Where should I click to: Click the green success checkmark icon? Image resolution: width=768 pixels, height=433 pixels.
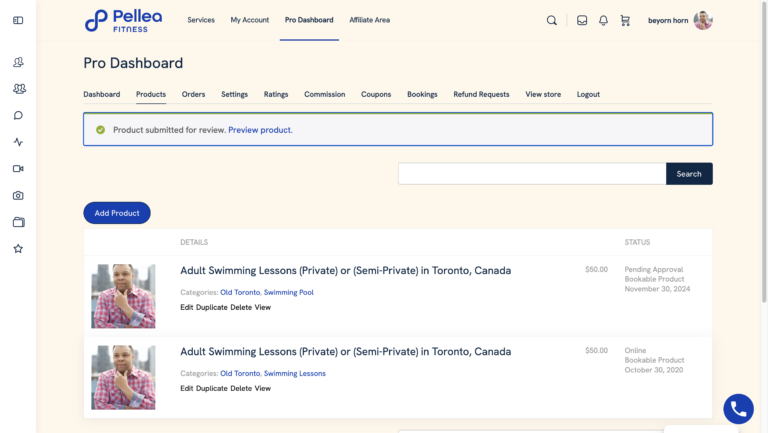pyautogui.click(x=100, y=130)
